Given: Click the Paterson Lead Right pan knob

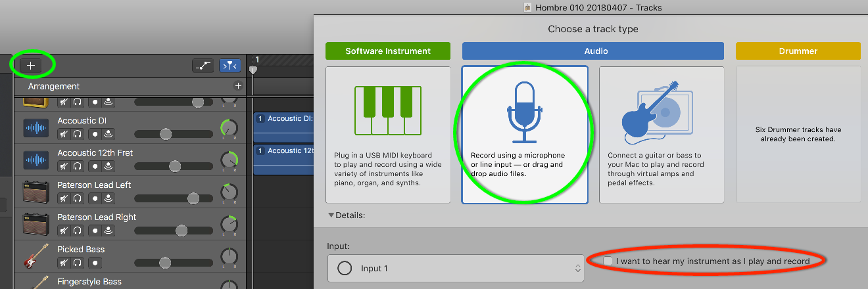Looking at the screenshot, I should point(229,223).
